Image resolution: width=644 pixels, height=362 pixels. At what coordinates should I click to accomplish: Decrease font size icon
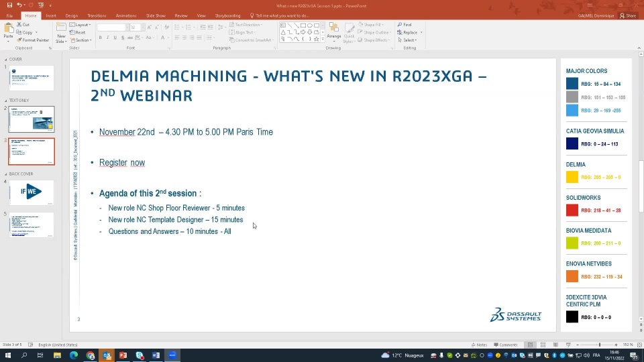(x=156, y=27)
